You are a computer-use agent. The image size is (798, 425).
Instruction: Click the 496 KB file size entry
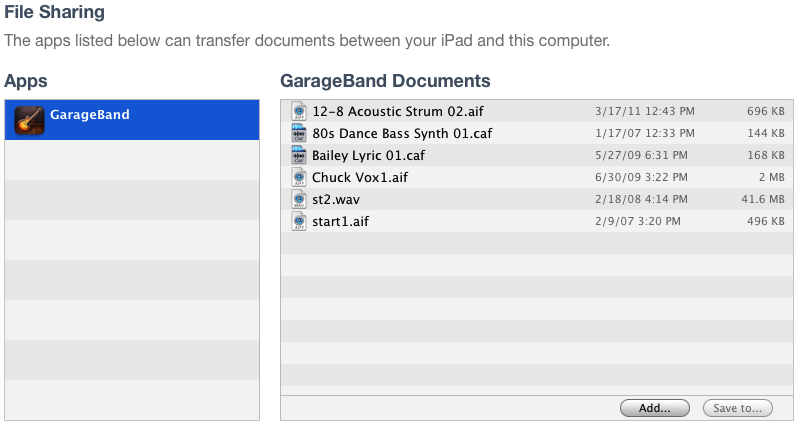tap(765, 221)
